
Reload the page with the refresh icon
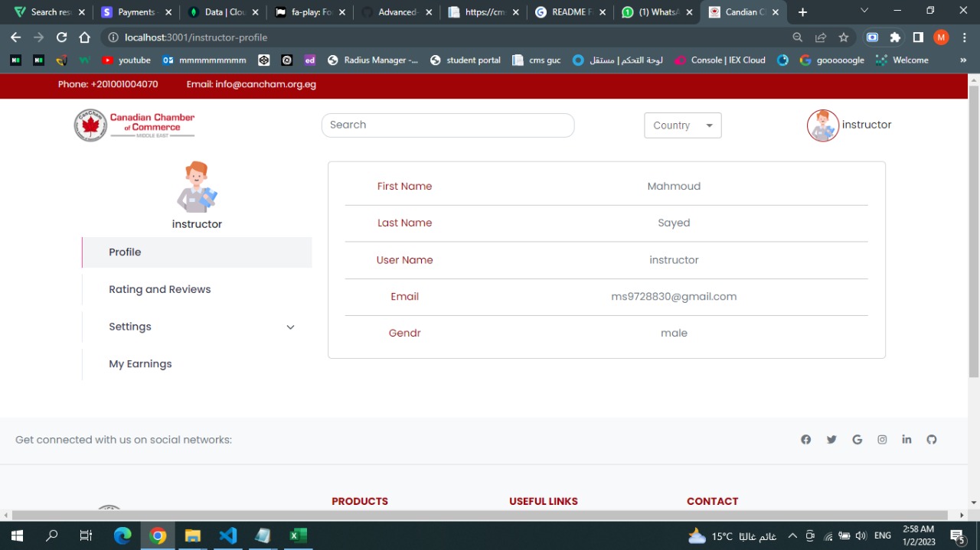[61, 37]
